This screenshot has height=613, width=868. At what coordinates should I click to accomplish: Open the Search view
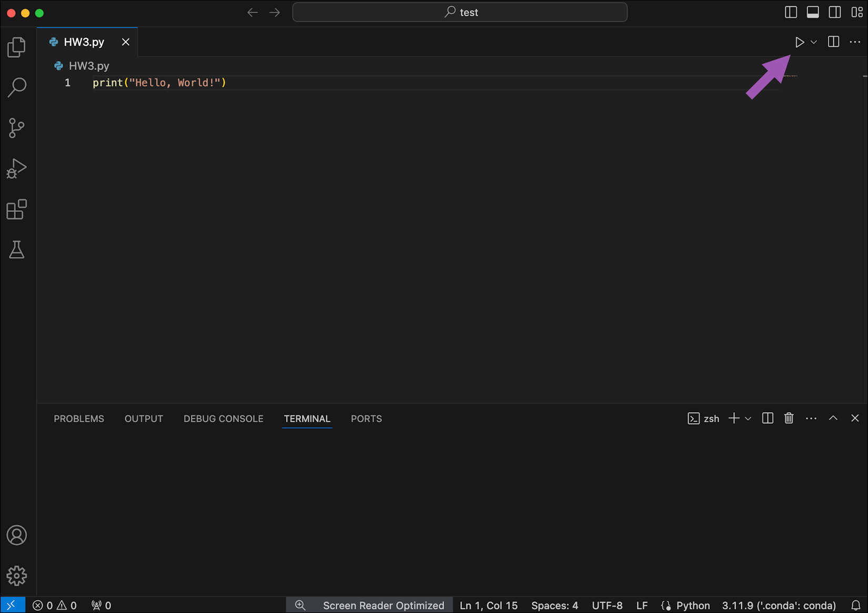point(17,87)
